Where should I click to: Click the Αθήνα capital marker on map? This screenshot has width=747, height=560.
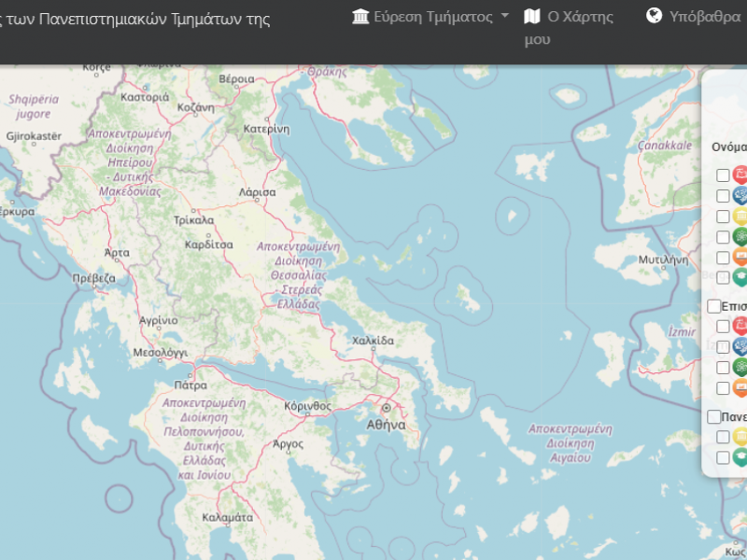(386, 409)
